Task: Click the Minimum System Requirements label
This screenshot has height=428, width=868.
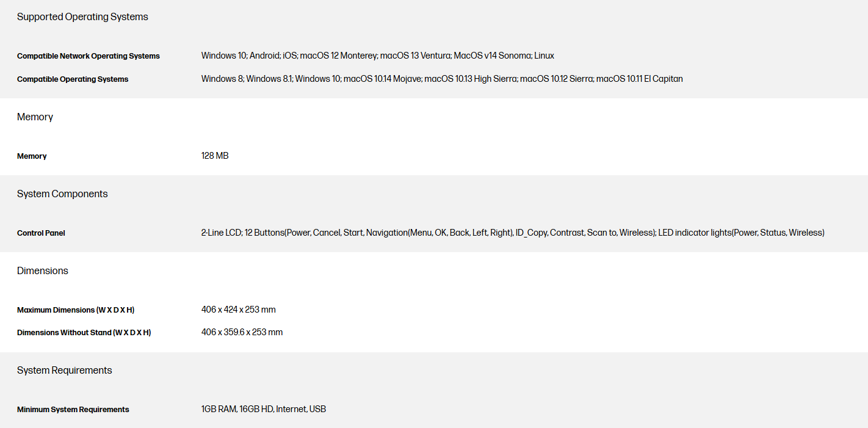Action: 73,410
